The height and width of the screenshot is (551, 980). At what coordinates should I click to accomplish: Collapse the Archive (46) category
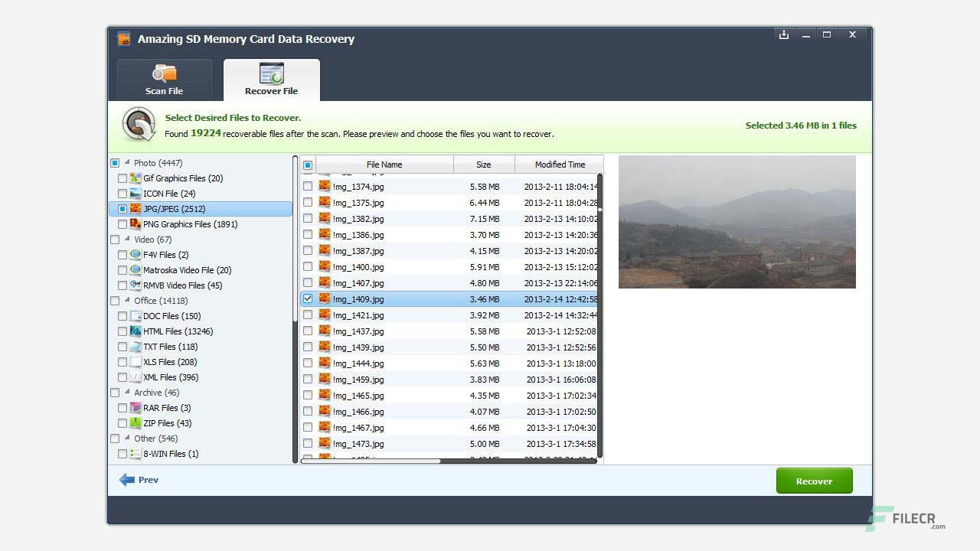pyautogui.click(x=127, y=393)
